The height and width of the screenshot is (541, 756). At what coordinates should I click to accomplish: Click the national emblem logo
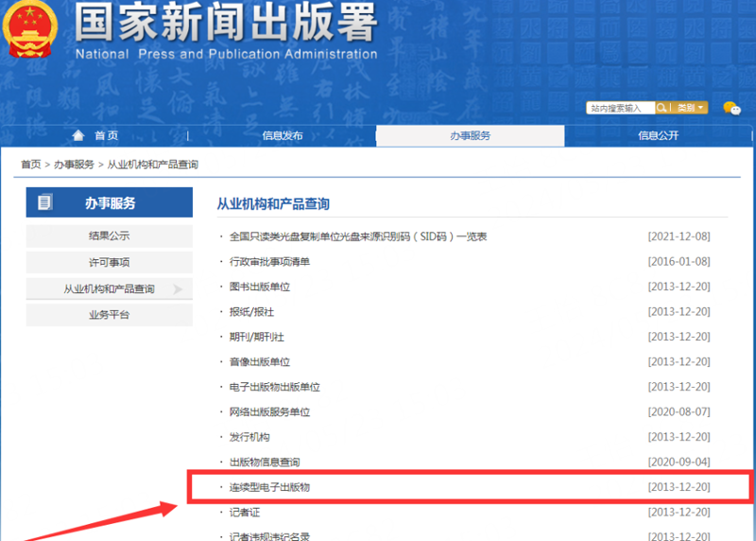pos(30,29)
